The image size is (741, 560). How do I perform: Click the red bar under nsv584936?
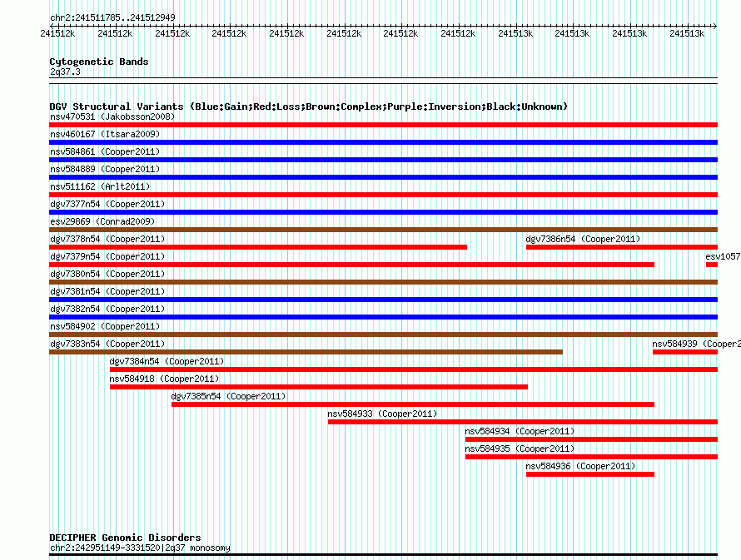click(x=590, y=474)
